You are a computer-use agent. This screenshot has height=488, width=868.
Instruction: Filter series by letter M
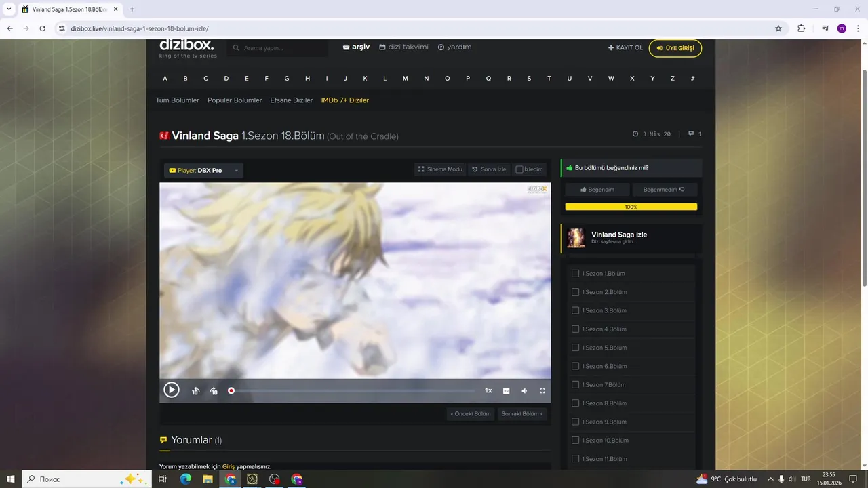(x=406, y=79)
